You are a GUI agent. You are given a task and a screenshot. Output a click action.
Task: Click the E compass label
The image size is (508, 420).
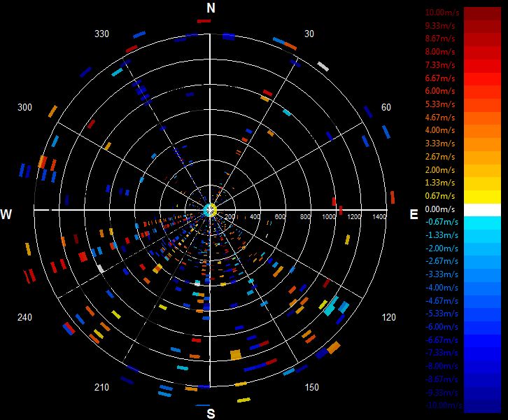coord(414,214)
